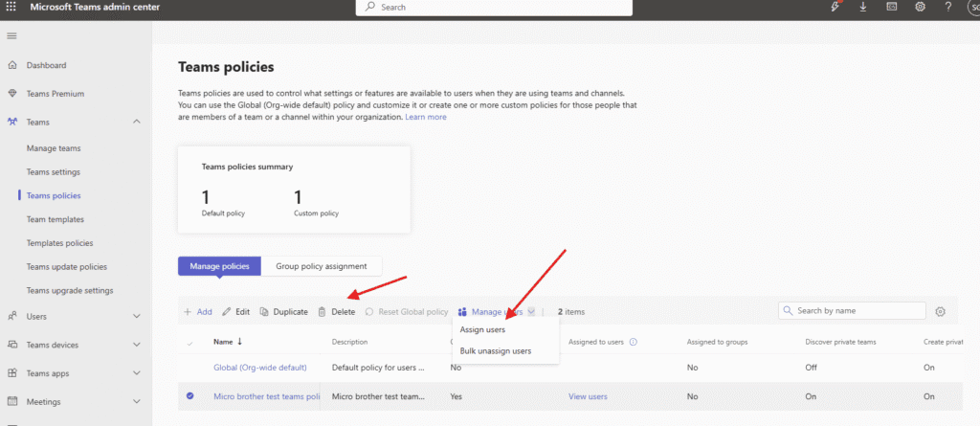Viewport: 980px width, 426px height.
Task: Collapse the Teams section in sidebar
Action: coord(137,123)
